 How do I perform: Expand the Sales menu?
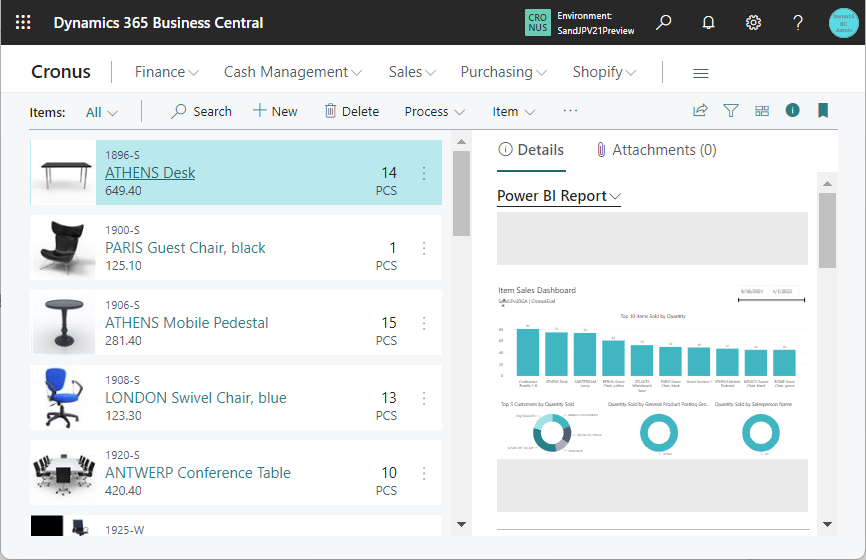(412, 72)
